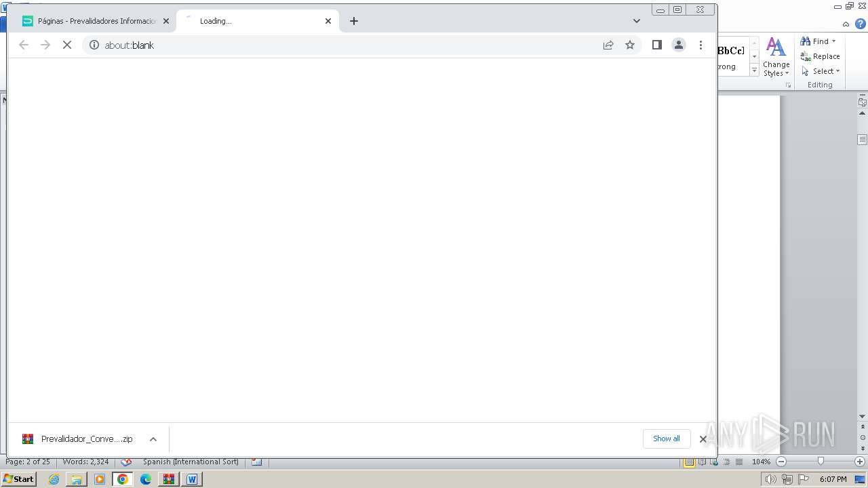This screenshot has height=488, width=868.
Task: Open Select Browse Object button in Word
Action: pyautogui.click(x=863, y=439)
